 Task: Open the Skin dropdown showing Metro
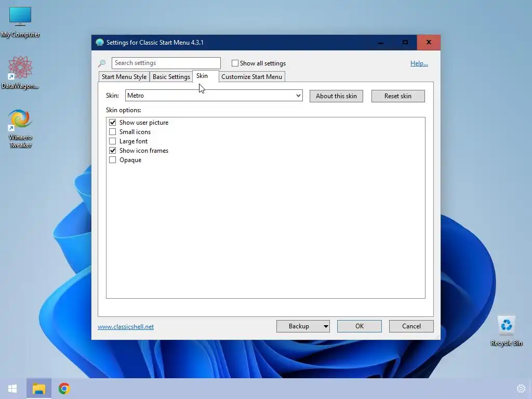click(x=214, y=96)
